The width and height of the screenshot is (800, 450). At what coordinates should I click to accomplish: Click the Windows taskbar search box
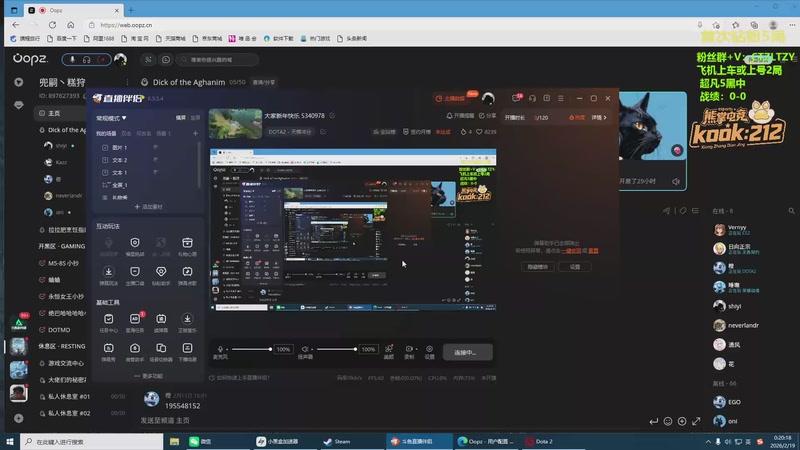coord(92,441)
